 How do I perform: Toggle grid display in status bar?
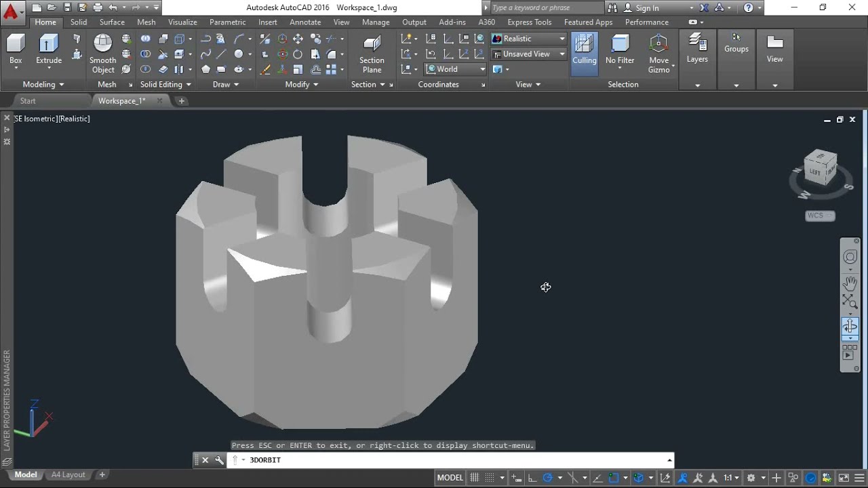475,478
